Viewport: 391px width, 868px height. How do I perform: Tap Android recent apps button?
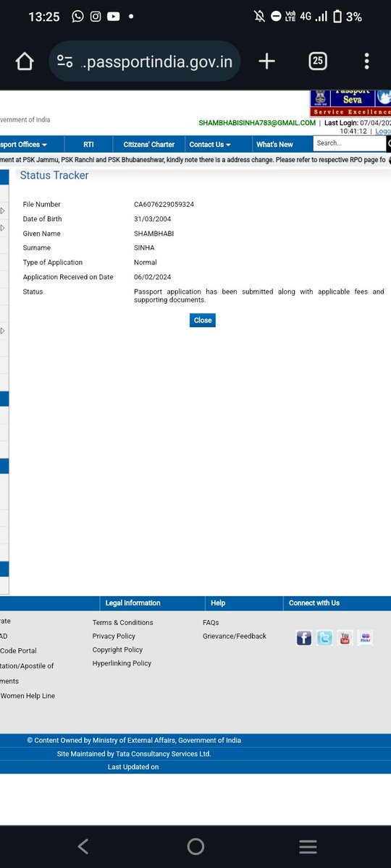coord(308,846)
